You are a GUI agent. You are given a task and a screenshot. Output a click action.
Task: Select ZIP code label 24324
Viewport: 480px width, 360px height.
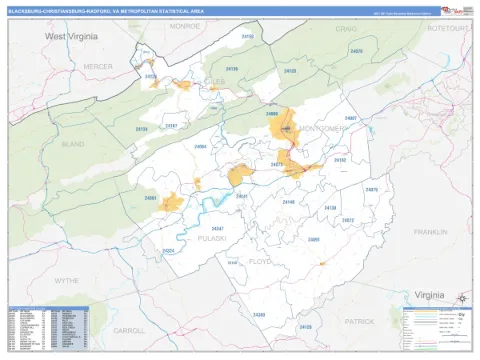[168, 251]
